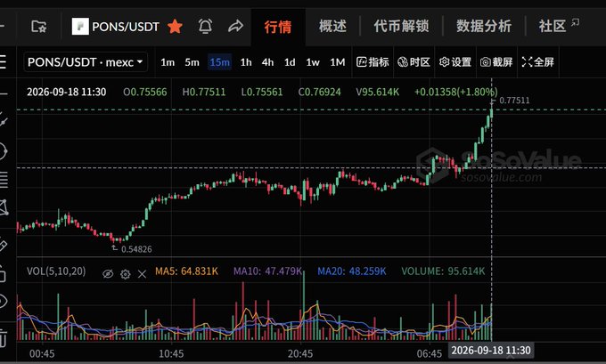Screen dimensions: 606x364
Task: Open VOL indicator settings gear
Action: click(126, 274)
